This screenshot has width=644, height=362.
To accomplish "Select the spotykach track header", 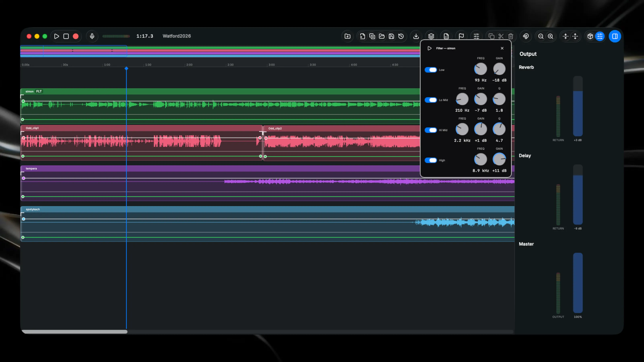I will [x=267, y=209].
